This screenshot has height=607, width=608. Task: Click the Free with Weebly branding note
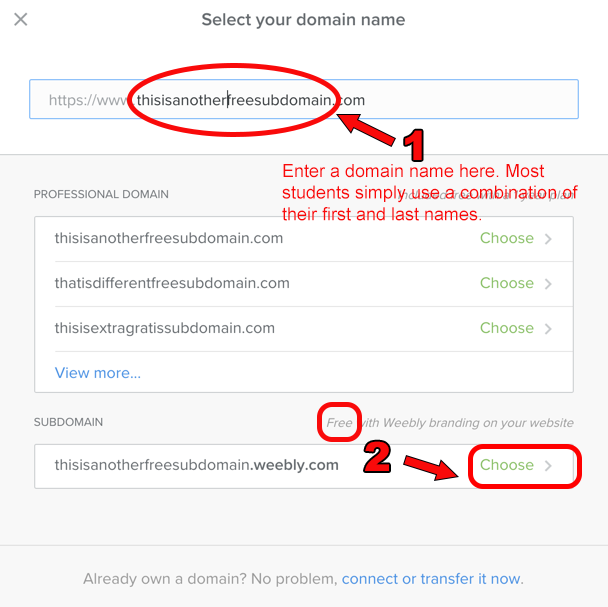point(450,423)
